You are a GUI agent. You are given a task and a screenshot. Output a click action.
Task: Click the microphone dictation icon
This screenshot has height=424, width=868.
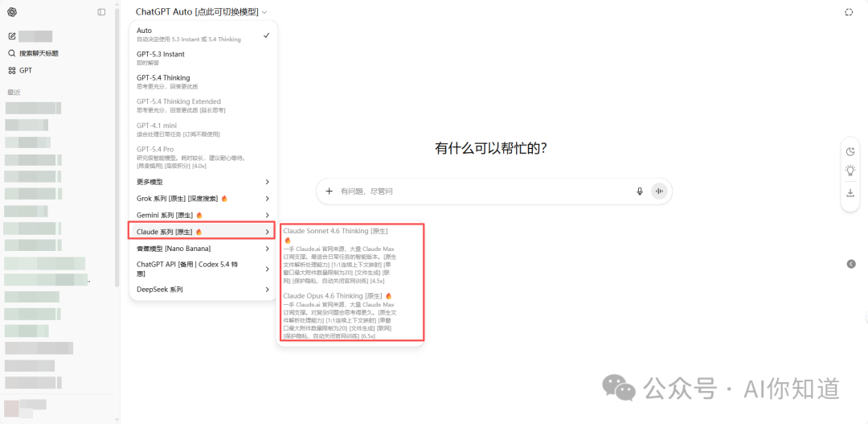tap(640, 191)
